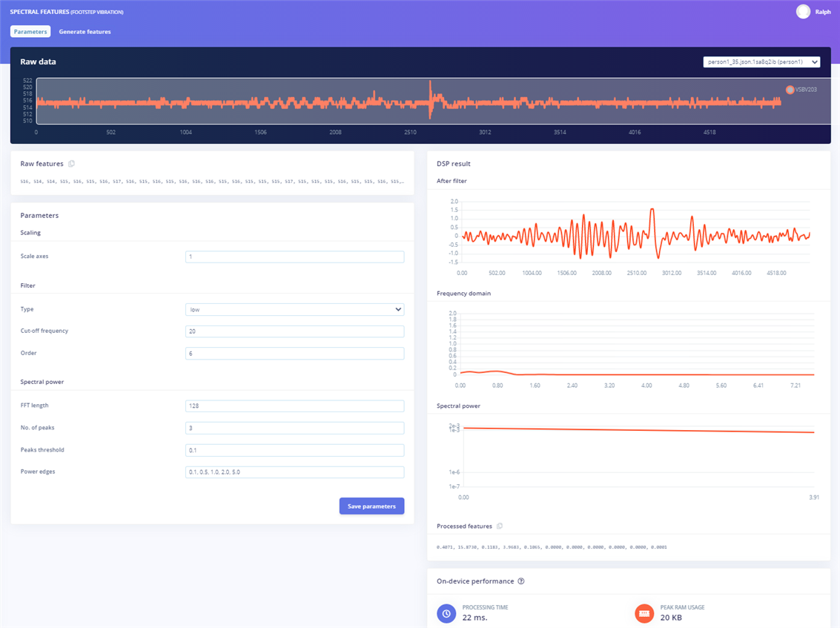Click the peak RAM usage icon
Screen dimensions: 840x628
[644, 613]
